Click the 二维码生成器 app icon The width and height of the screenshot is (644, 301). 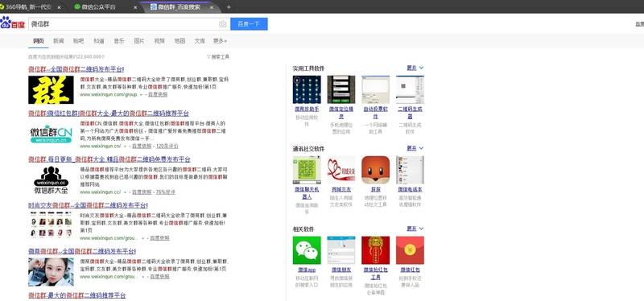click(410, 89)
